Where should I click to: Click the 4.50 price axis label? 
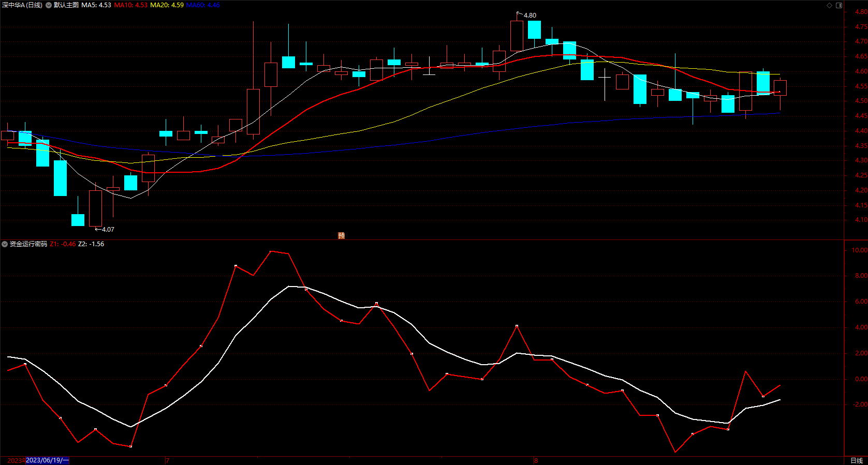(861, 101)
